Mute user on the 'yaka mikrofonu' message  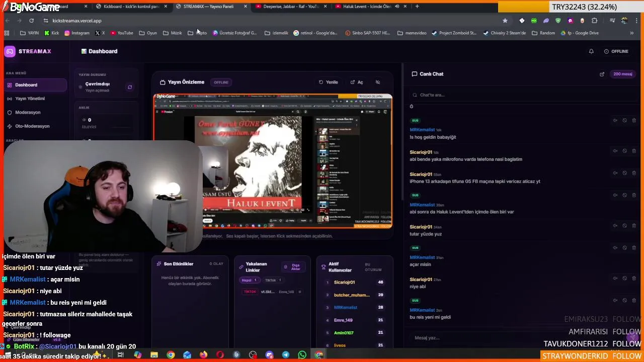click(x=615, y=151)
